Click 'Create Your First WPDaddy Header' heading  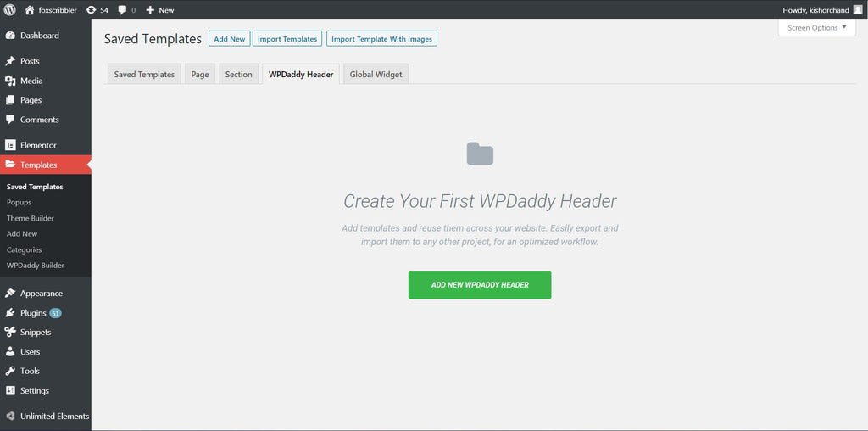480,201
